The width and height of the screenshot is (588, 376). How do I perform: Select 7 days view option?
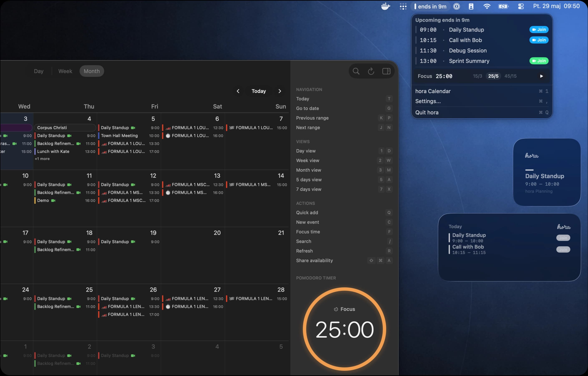[344, 189]
